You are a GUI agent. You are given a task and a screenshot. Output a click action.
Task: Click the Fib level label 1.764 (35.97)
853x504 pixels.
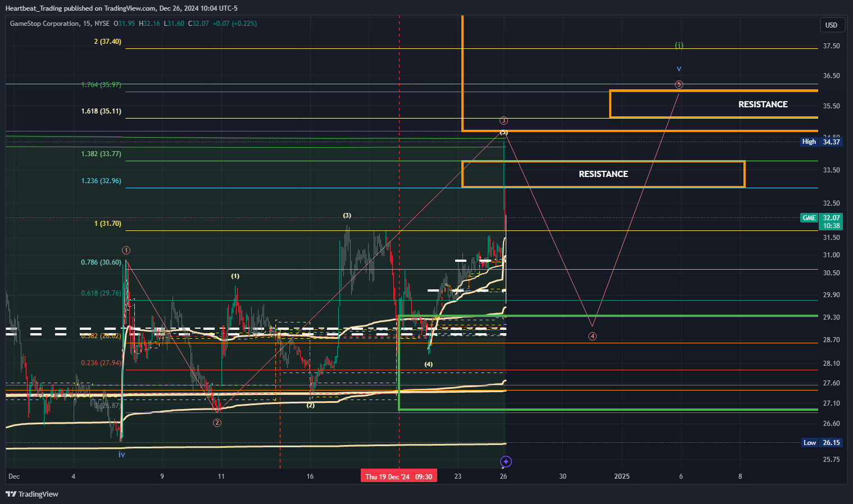[x=101, y=85]
